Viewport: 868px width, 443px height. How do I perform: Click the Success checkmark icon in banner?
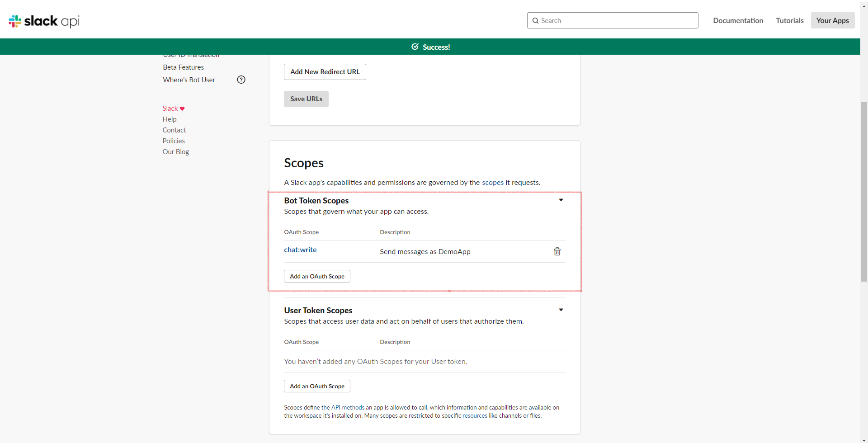tap(415, 47)
